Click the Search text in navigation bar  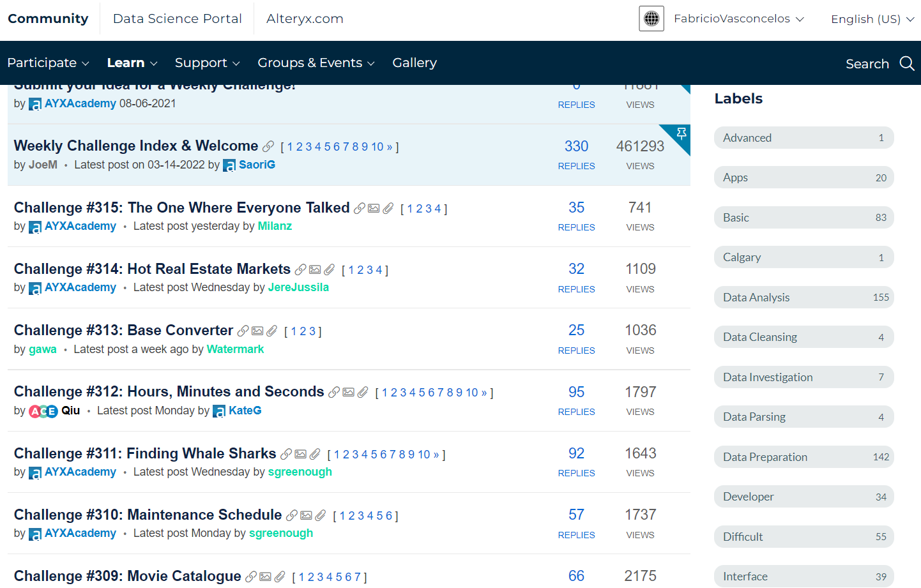[x=867, y=64]
